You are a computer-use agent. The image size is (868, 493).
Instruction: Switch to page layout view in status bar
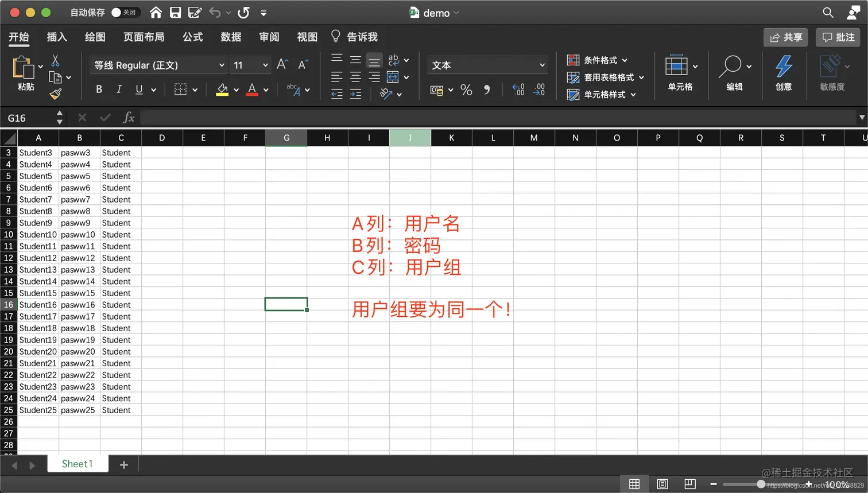(662, 484)
